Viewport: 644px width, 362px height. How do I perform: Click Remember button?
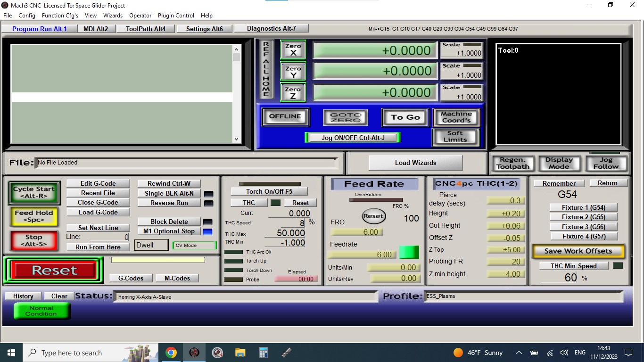(x=559, y=183)
